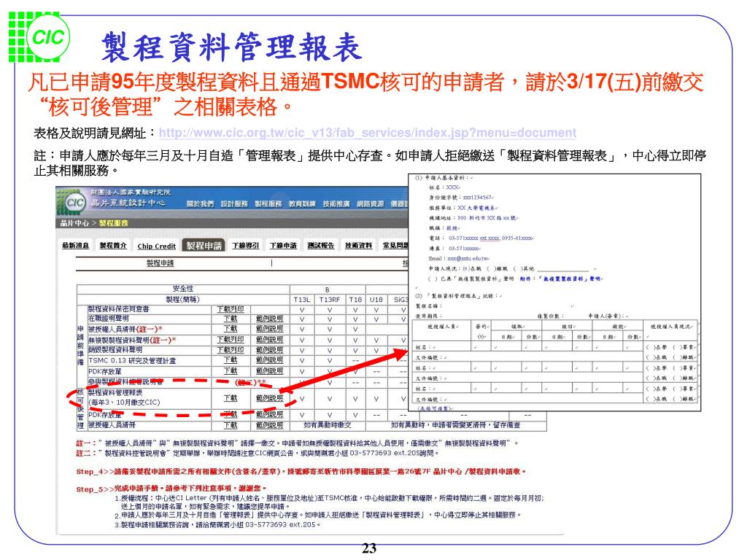Click the 被授權人員現況 column header in the form

pos(671,326)
